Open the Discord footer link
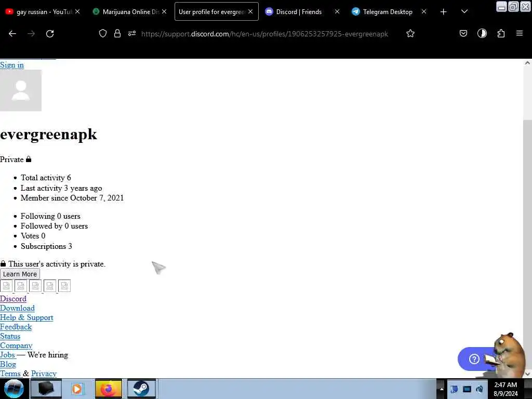The width and height of the screenshot is (532, 399). coord(13,299)
